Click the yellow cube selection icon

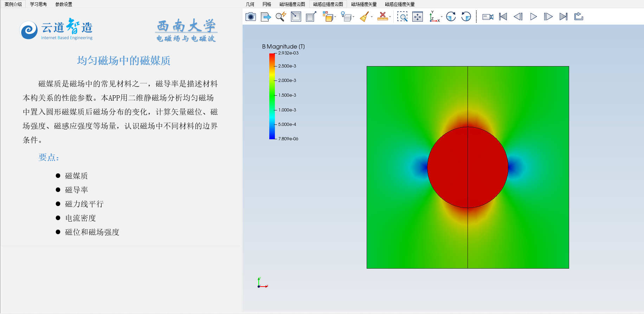coord(328,17)
